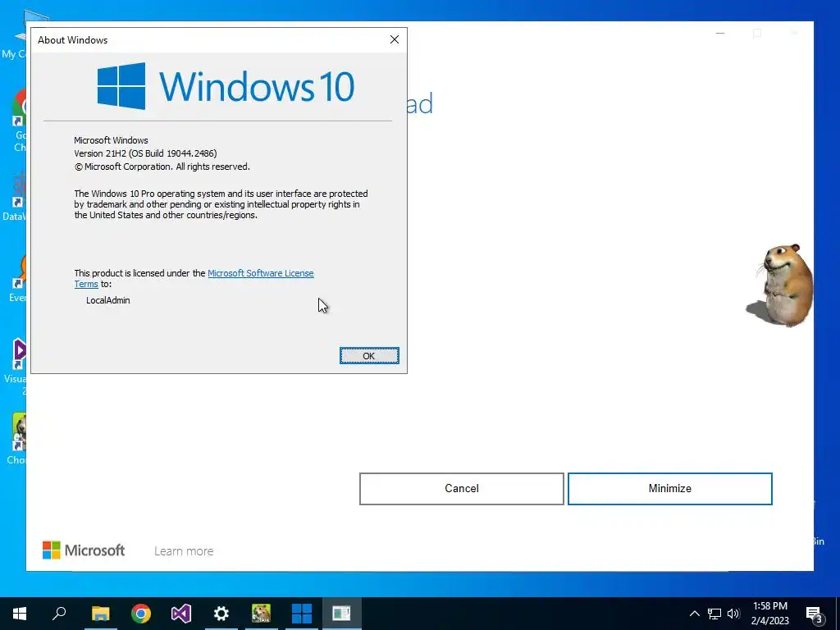The image size is (840, 630).
Task: Click the Windows 10 logo in the dialog
Action: coord(226,85)
